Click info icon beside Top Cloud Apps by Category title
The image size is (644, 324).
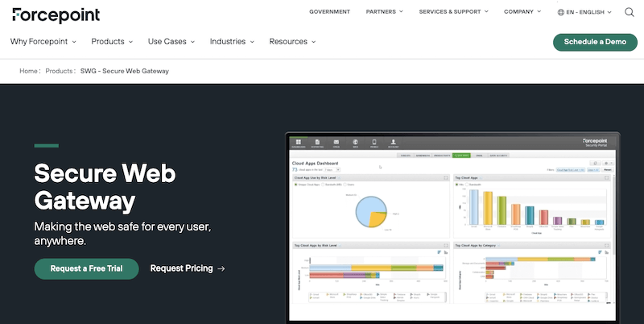pos(498,246)
